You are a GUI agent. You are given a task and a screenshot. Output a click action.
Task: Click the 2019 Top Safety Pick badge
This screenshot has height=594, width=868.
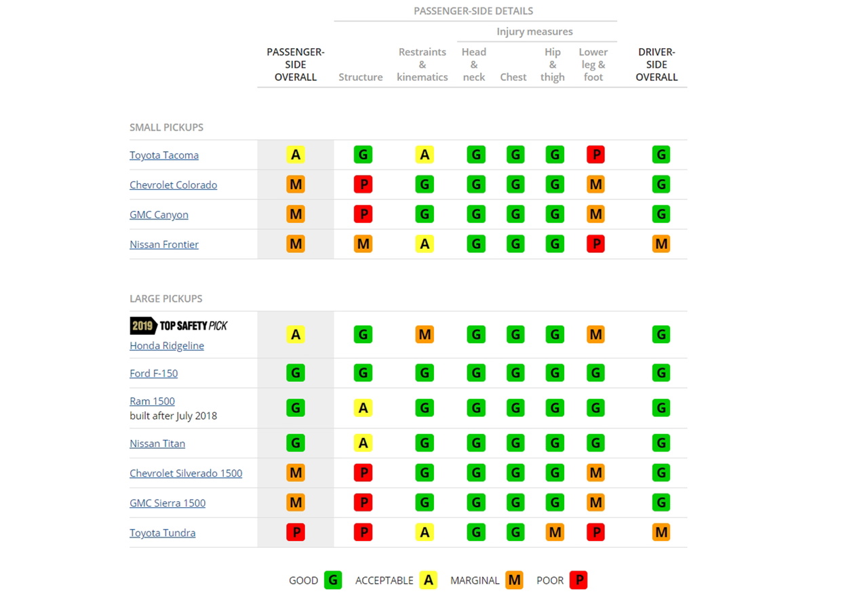178,326
